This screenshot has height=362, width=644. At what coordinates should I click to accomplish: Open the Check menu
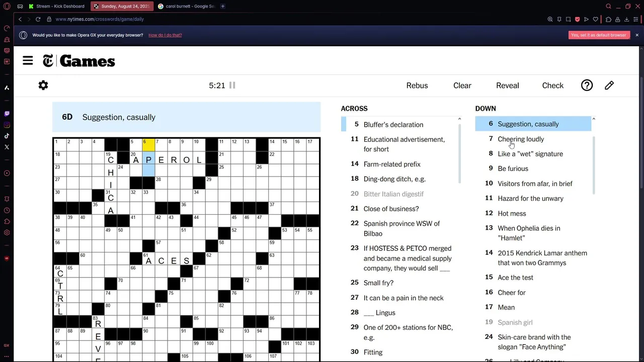[x=552, y=85]
